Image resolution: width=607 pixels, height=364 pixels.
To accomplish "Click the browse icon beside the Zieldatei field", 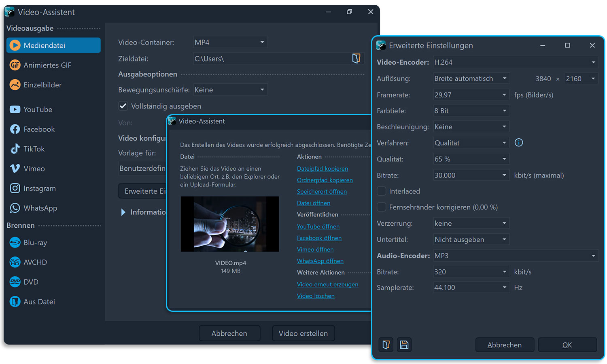I will coord(356,59).
